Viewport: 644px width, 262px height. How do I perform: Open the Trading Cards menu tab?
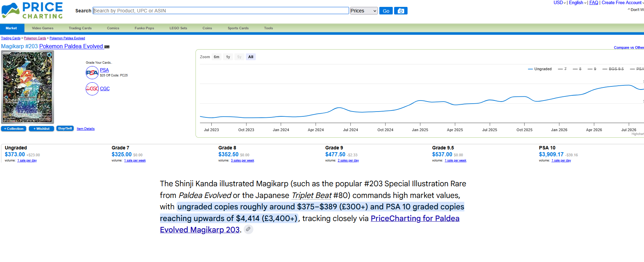point(80,28)
